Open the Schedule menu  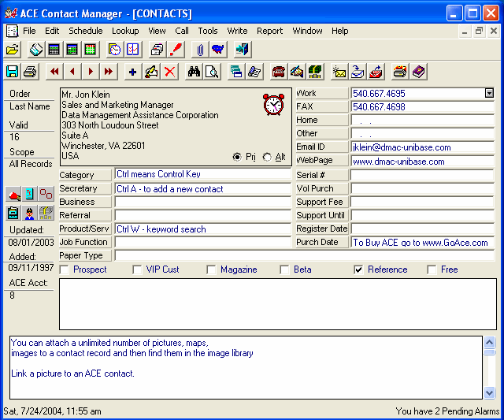click(86, 31)
